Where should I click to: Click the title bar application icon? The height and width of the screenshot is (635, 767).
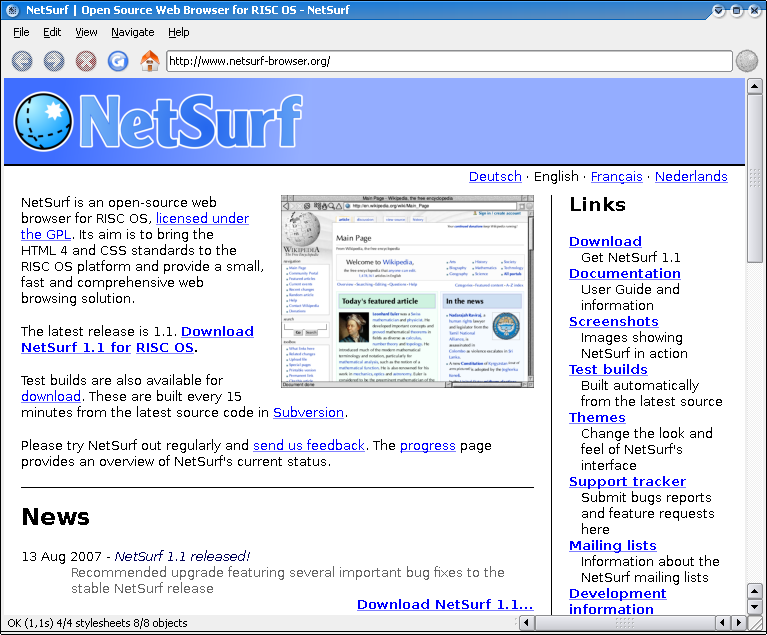tap(12, 10)
